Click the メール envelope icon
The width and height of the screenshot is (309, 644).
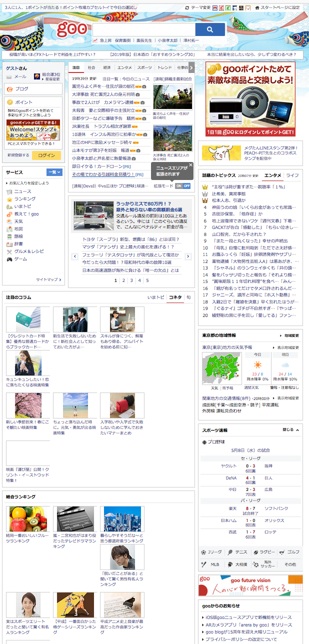(9, 76)
